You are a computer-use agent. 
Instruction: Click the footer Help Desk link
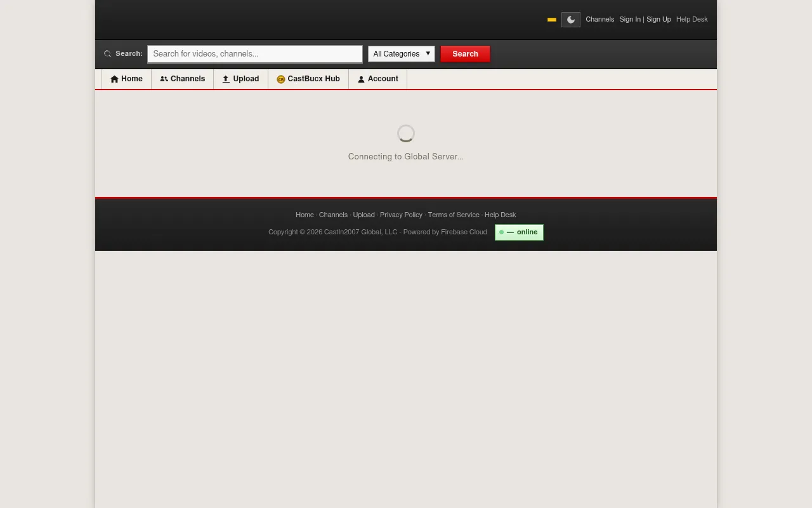[501, 215]
